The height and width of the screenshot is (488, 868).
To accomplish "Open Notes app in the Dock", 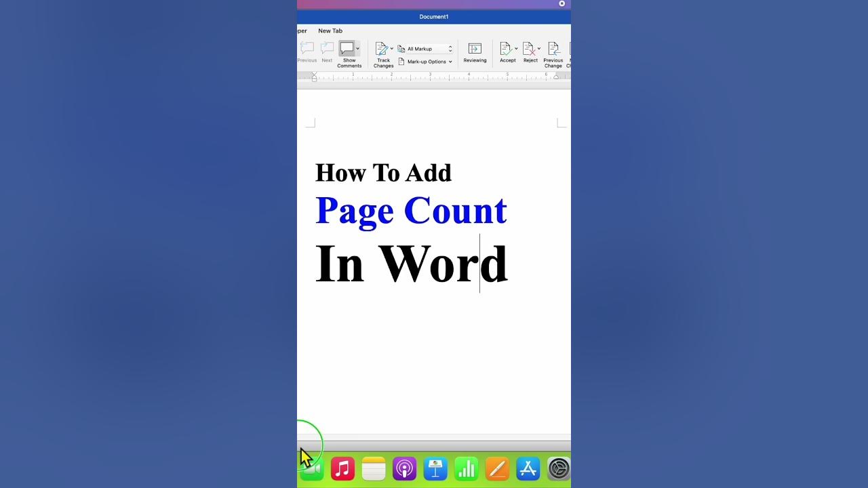I will tap(374, 468).
